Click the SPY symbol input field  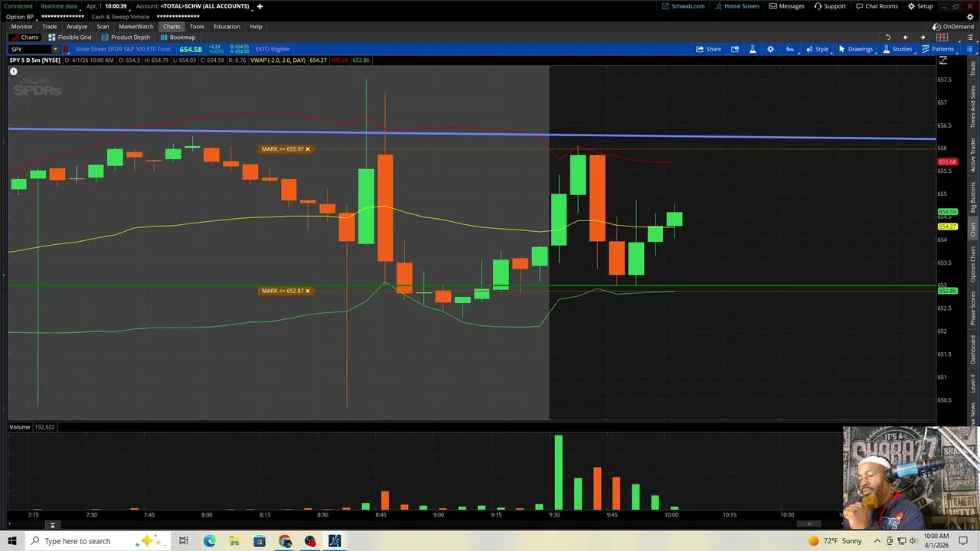coord(29,49)
